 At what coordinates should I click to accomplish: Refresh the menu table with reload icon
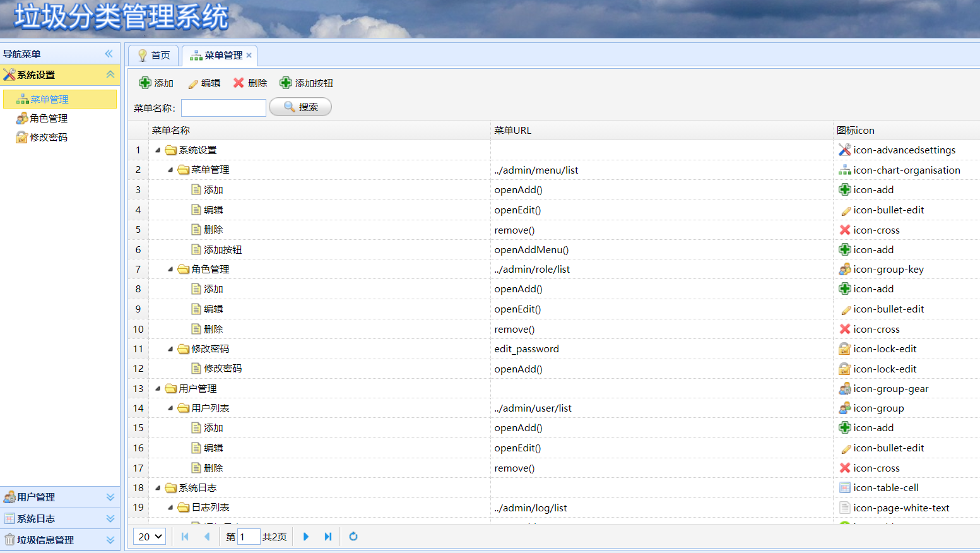[353, 537]
